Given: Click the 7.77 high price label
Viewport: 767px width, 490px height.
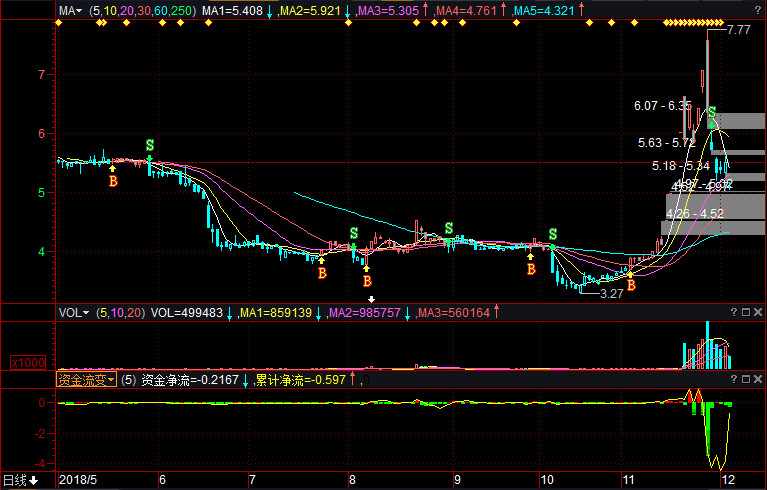Looking at the screenshot, I should 738,30.
